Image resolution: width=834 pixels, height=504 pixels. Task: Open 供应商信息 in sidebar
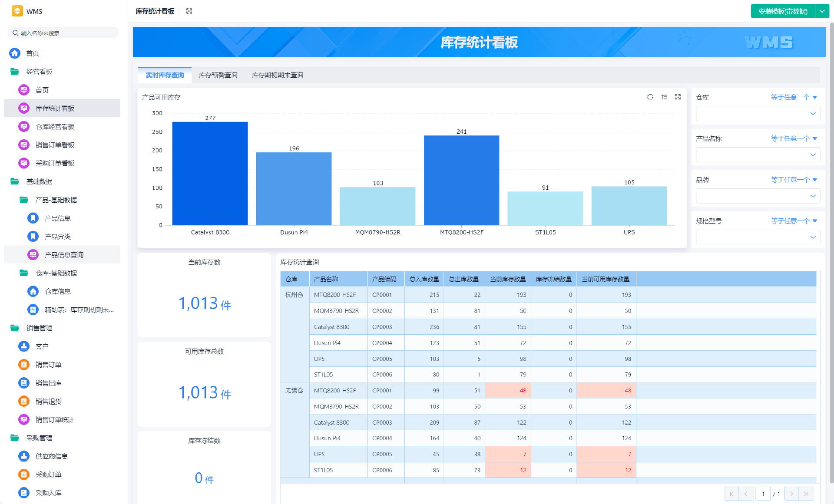(x=51, y=456)
